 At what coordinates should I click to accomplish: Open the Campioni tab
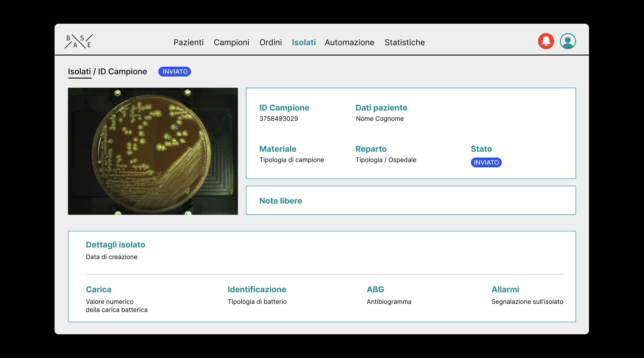231,42
